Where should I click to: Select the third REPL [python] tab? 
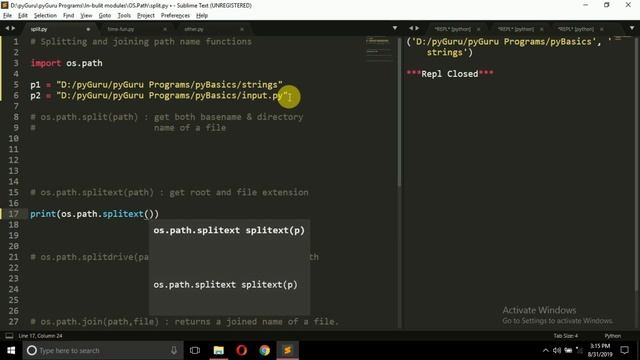[x=576, y=29]
